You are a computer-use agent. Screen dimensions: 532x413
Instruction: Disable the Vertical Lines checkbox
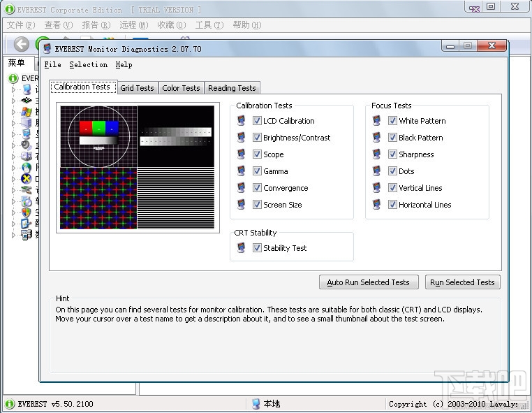pyautogui.click(x=393, y=188)
